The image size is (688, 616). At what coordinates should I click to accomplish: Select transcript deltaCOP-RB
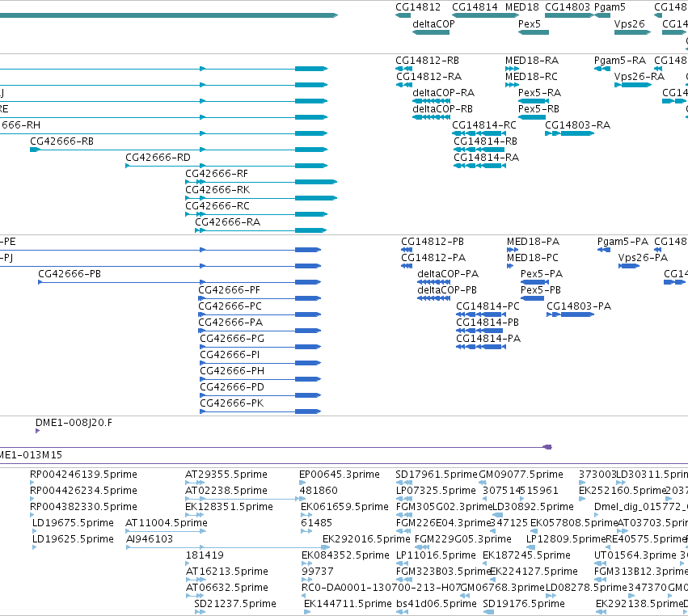pos(442,109)
